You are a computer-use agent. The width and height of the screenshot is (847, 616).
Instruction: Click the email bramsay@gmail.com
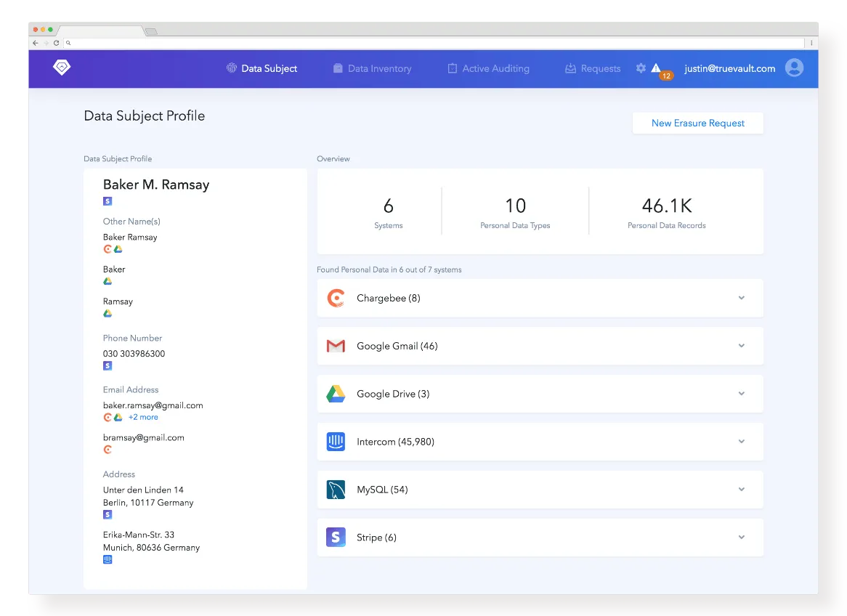[x=144, y=438]
